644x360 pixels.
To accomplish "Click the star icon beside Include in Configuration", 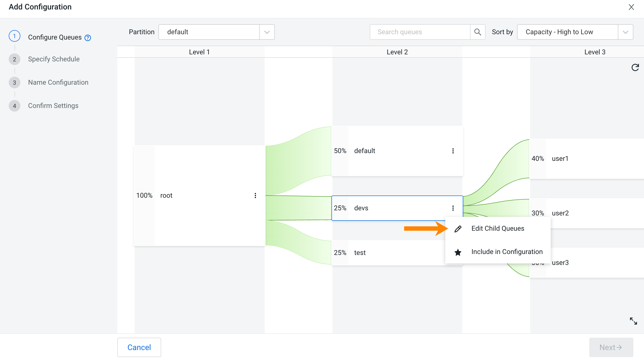I will 458,253.
